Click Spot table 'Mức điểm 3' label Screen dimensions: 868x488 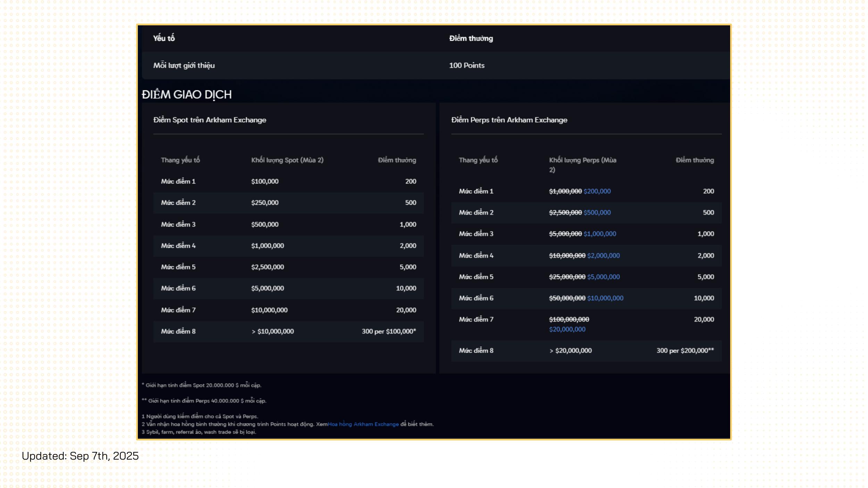pos(178,224)
